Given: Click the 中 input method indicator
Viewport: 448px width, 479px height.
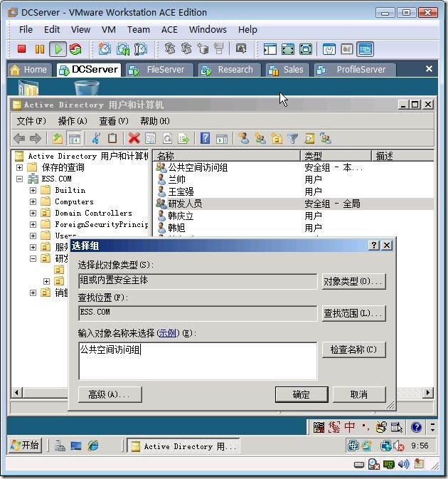Looking at the screenshot, I should coord(350,427).
